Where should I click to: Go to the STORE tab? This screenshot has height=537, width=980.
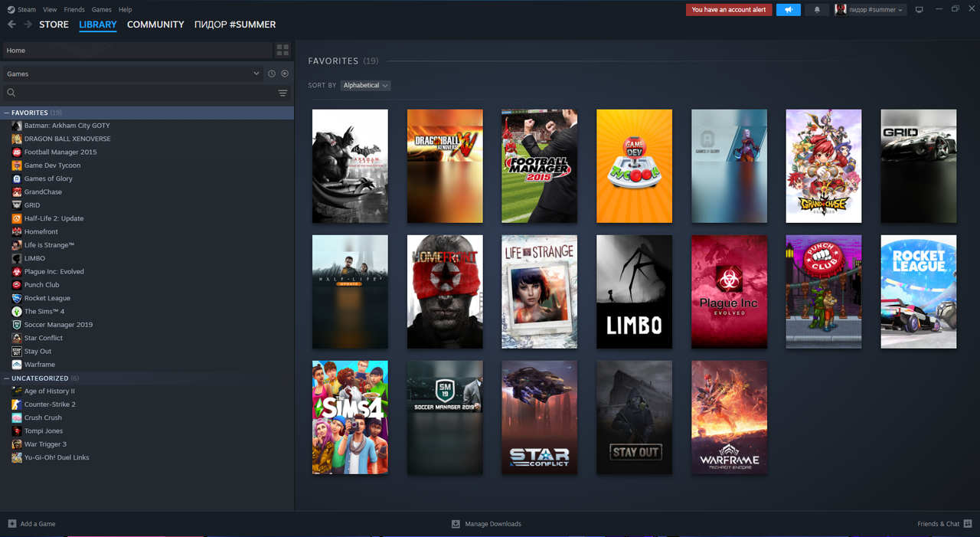pyautogui.click(x=54, y=25)
